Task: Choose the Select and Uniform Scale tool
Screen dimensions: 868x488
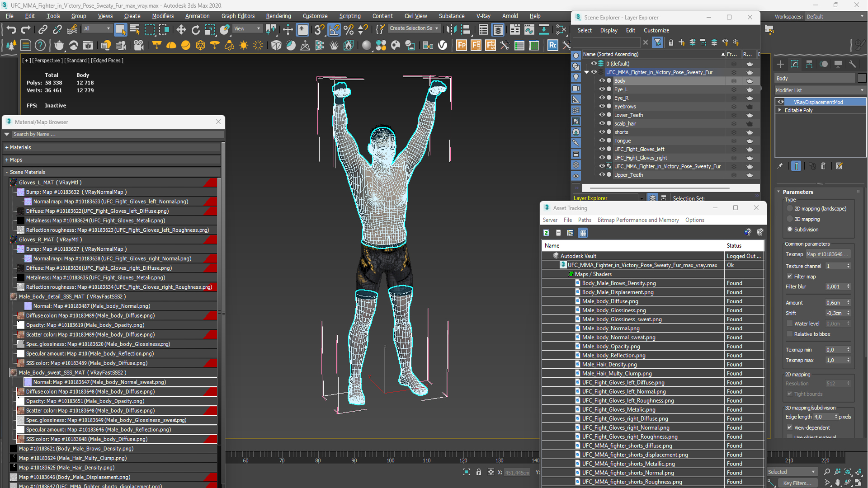Action: click(210, 30)
